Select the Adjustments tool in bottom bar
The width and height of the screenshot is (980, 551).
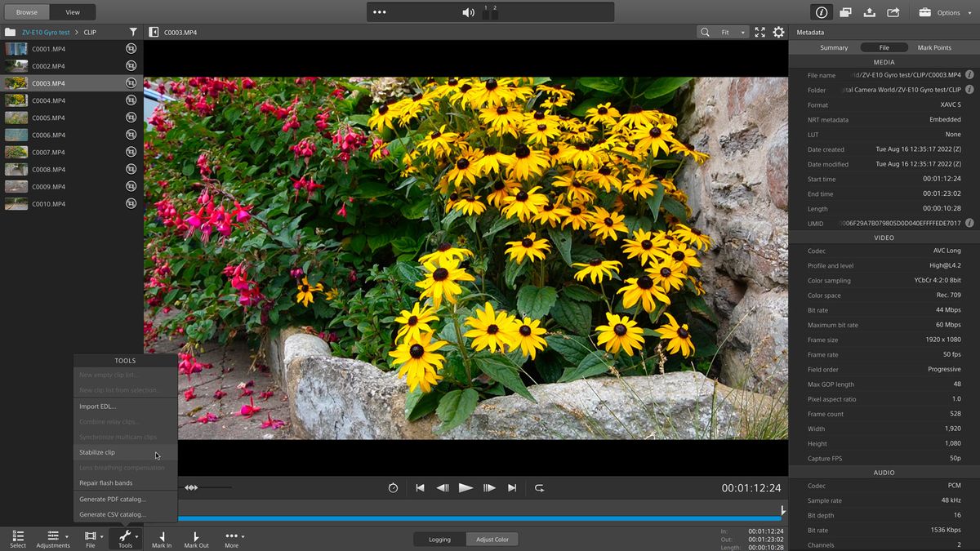click(x=53, y=538)
